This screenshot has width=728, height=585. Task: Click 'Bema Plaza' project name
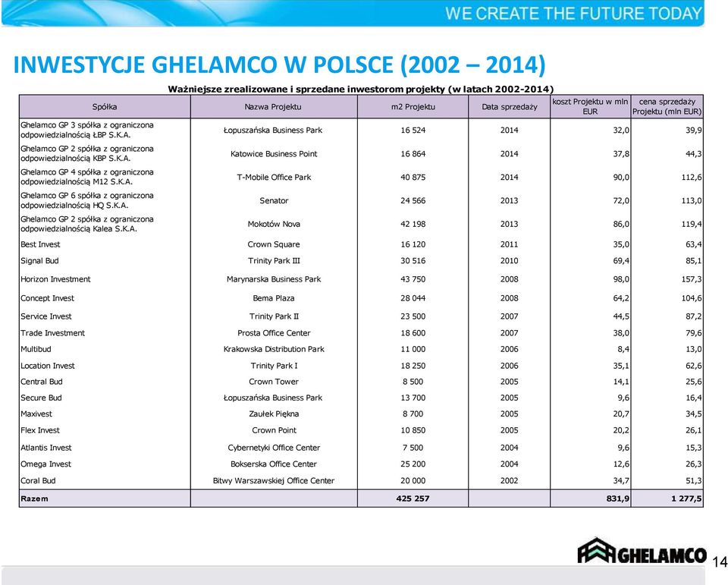click(x=274, y=298)
